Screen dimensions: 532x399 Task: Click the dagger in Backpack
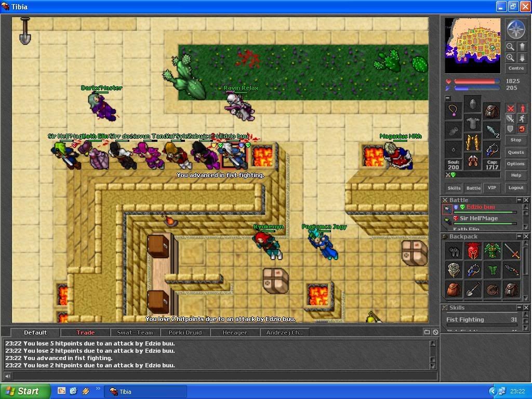tap(512, 270)
